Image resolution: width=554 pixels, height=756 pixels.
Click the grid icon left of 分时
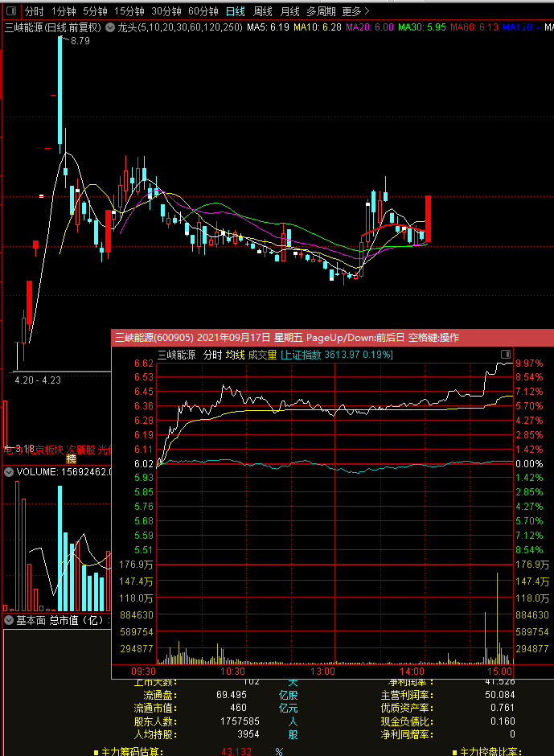(x=10, y=11)
